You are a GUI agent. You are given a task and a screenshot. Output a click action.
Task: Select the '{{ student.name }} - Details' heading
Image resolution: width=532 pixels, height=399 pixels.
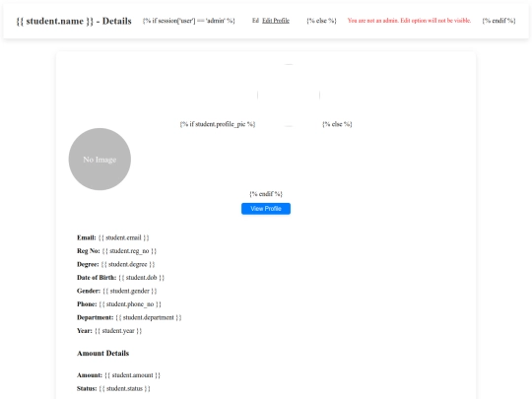[x=74, y=21]
